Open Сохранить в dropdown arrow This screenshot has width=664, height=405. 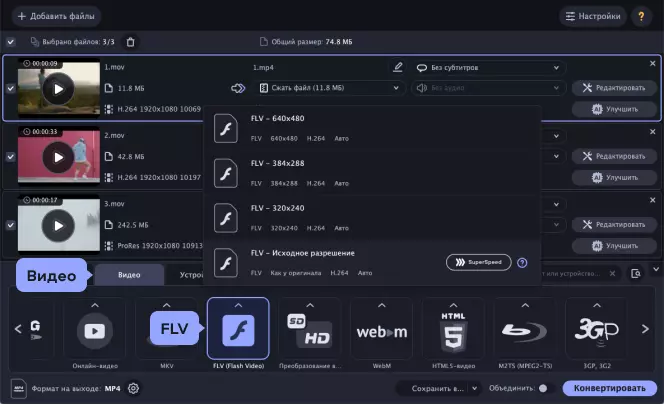pos(475,388)
